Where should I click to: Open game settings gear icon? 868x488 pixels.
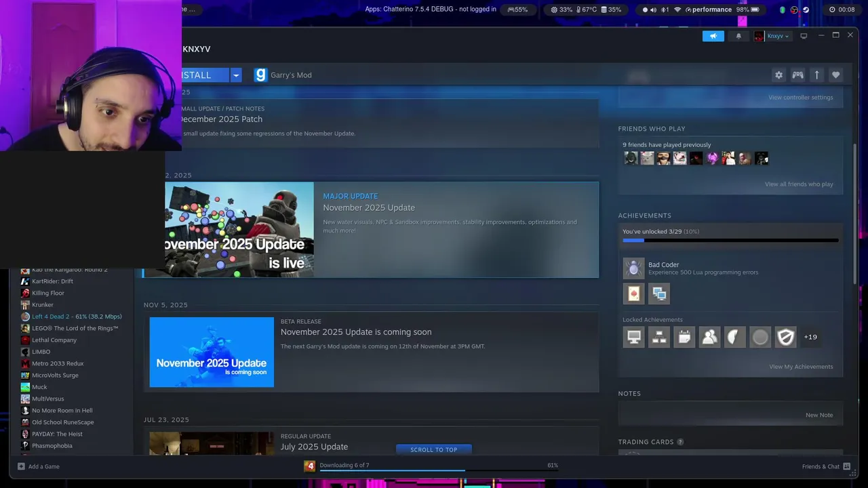click(x=778, y=75)
